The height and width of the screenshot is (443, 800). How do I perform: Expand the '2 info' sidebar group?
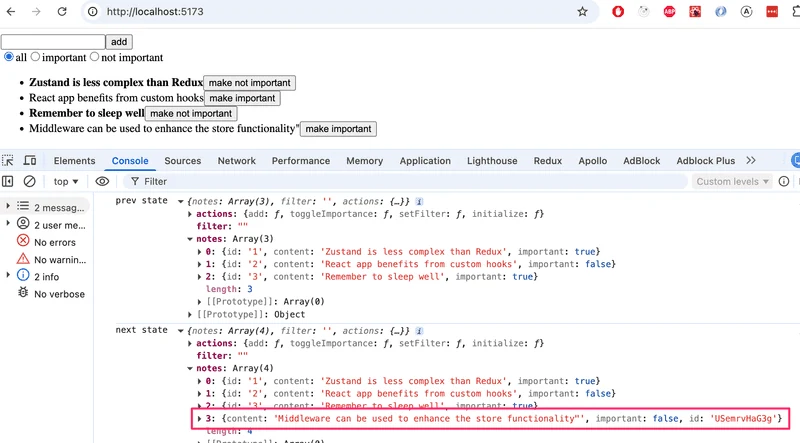click(8, 275)
